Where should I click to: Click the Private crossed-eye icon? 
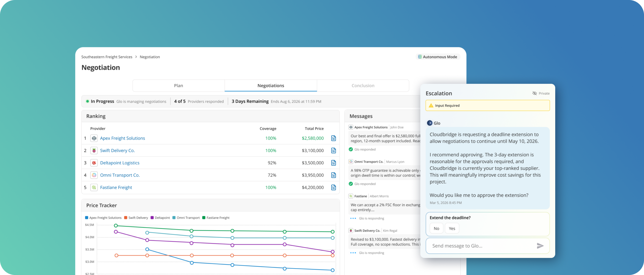[535, 93]
